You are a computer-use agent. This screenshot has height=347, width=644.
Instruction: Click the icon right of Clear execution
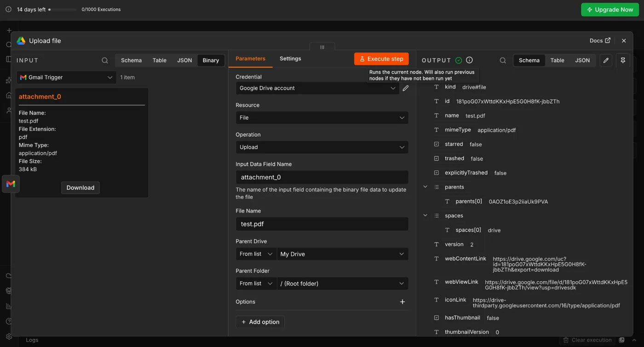pyautogui.click(x=621, y=340)
